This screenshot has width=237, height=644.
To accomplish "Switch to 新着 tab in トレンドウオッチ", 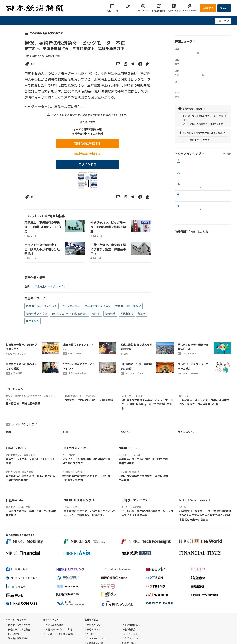I will [x=8, y=432].
